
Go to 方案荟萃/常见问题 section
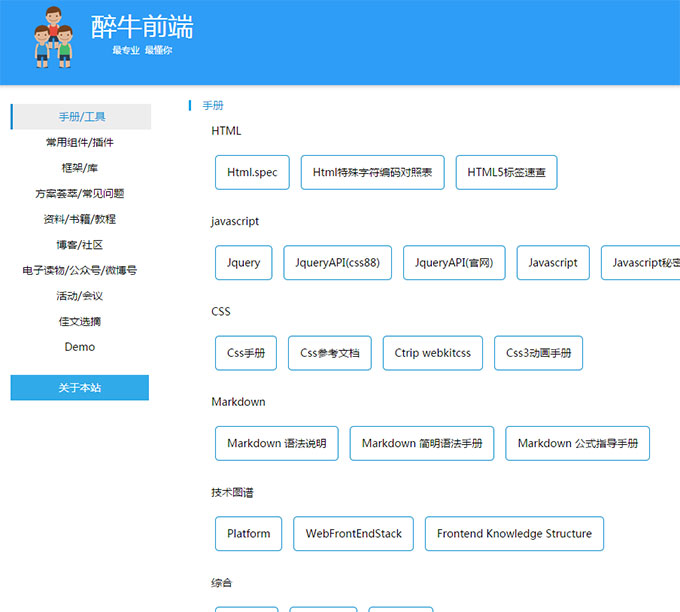click(80, 193)
